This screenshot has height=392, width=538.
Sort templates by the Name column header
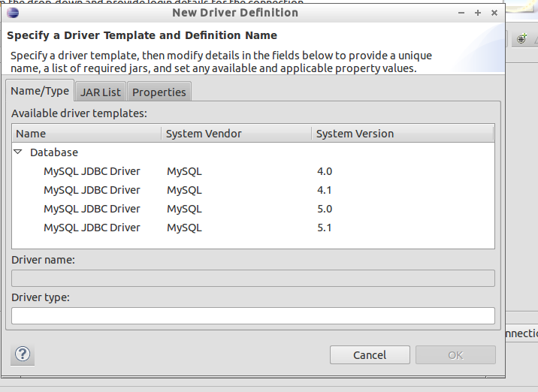pos(86,134)
